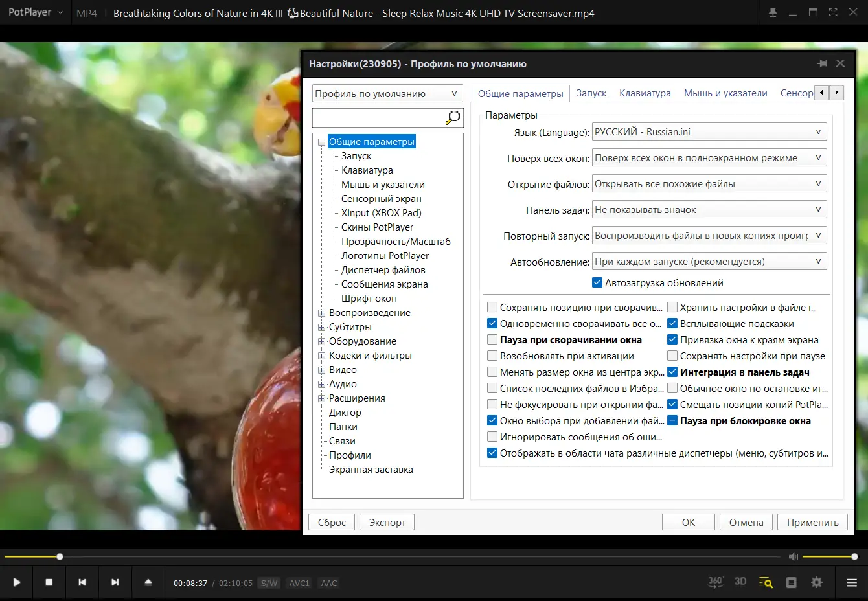
Task: Open the 'Открытие файлов' dropdown
Action: pyautogui.click(x=709, y=183)
